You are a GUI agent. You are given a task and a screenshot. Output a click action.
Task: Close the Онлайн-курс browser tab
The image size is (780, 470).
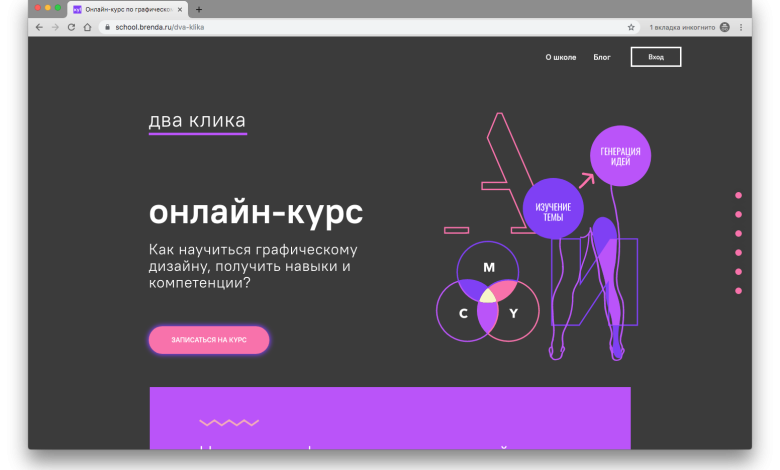(180, 9)
